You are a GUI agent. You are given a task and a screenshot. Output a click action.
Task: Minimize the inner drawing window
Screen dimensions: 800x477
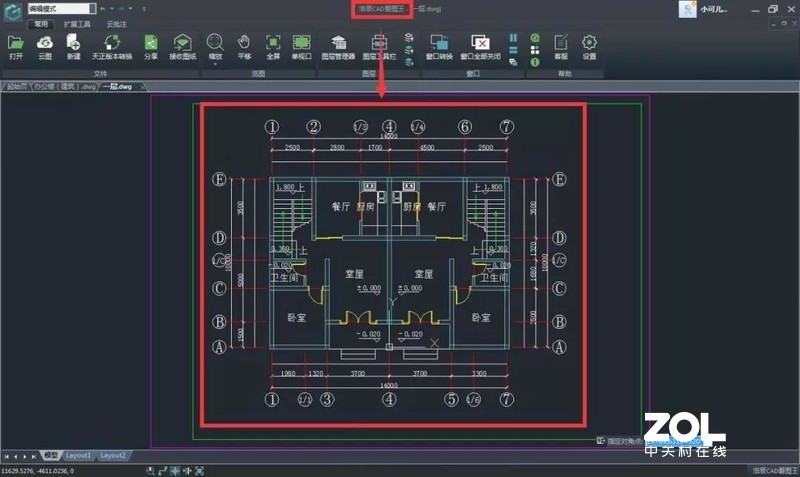pos(774,23)
